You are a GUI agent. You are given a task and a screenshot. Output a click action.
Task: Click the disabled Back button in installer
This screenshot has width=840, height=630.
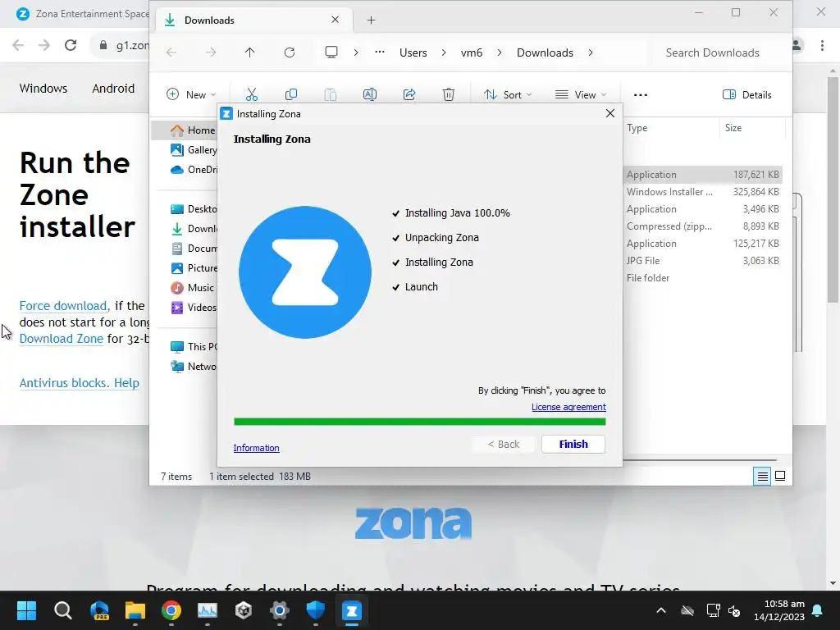coord(503,444)
